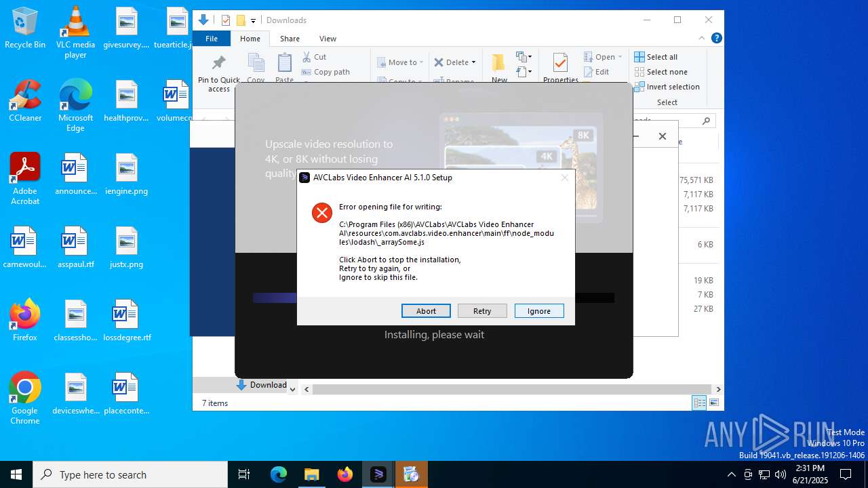The width and height of the screenshot is (868, 488).
Task: Open the Delete dropdown arrow
Action: tap(473, 62)
